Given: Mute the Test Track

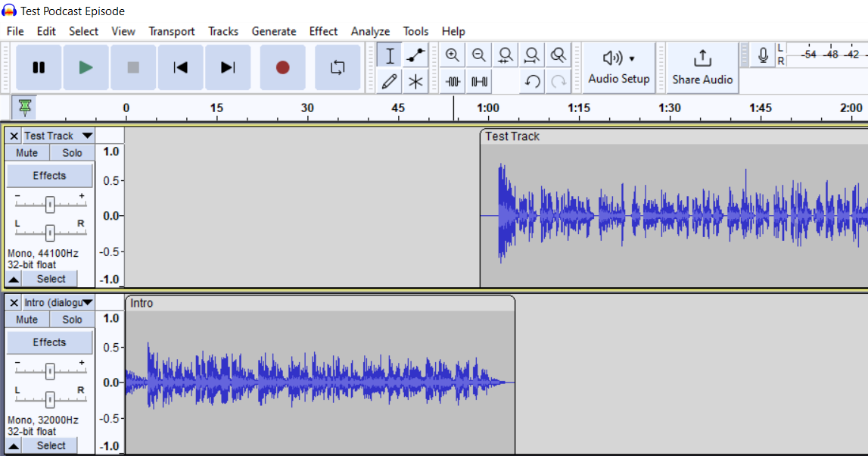Looking at the screenshot, I should (26, 152).
